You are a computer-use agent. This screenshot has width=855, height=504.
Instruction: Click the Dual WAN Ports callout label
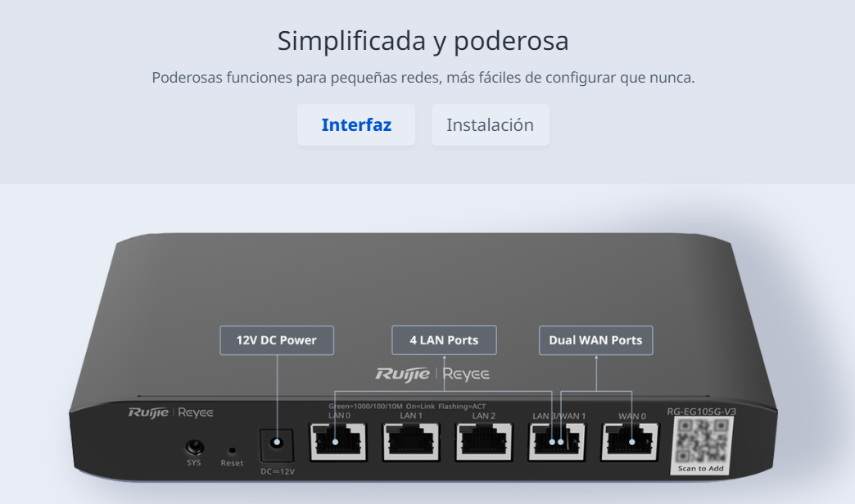pos(595,340)
